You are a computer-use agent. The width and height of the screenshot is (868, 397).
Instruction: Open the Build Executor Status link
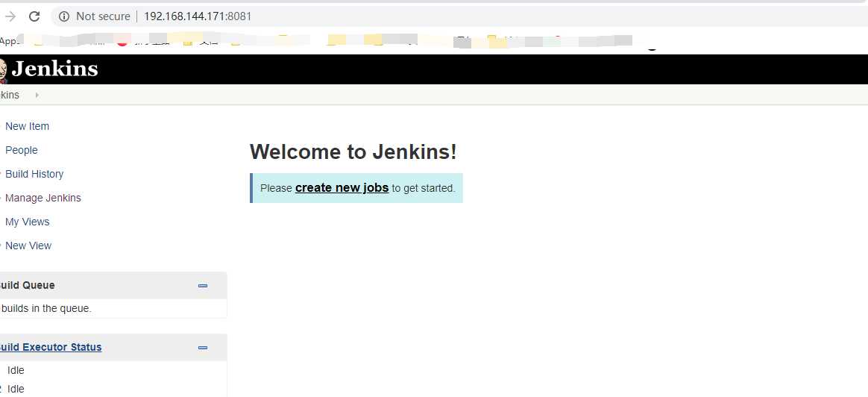click(x=51, y=347)
